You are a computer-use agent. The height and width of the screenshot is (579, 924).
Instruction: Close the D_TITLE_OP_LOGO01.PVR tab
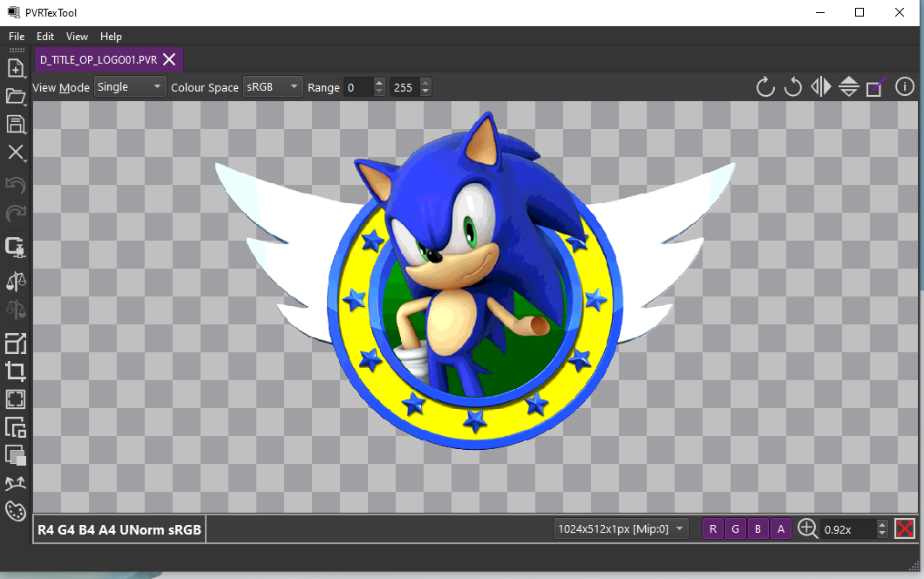[x=170, y=59]
